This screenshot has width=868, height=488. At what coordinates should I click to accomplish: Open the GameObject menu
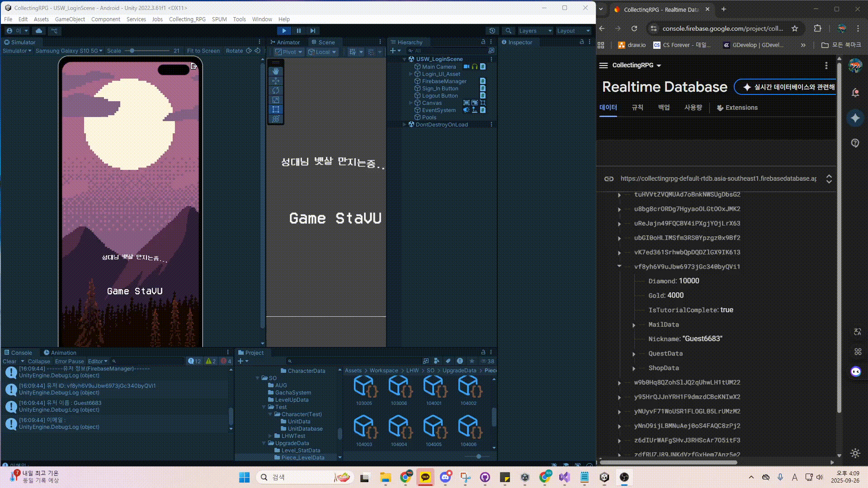70,19
